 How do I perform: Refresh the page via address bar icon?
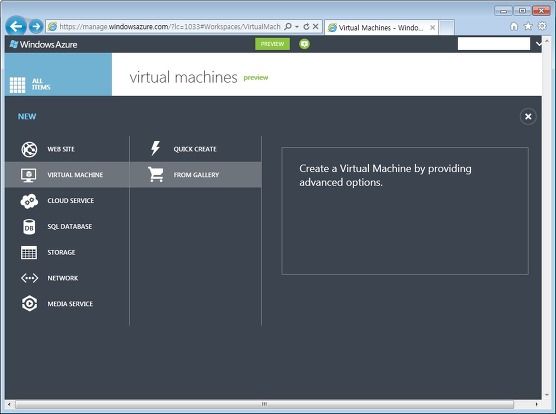tap(306, 27)
